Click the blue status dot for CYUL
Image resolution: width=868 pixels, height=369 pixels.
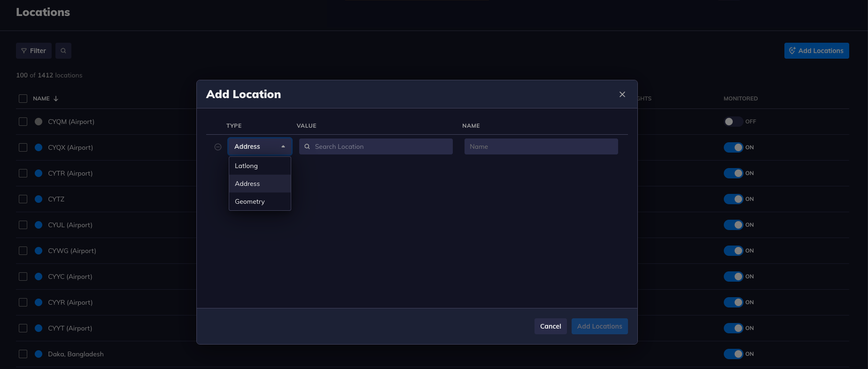(x=39, y=225)
